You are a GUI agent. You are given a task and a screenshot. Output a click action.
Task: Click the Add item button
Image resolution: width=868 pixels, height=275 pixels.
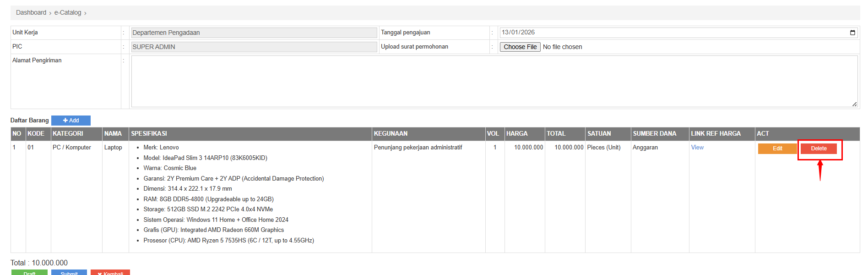71,121
